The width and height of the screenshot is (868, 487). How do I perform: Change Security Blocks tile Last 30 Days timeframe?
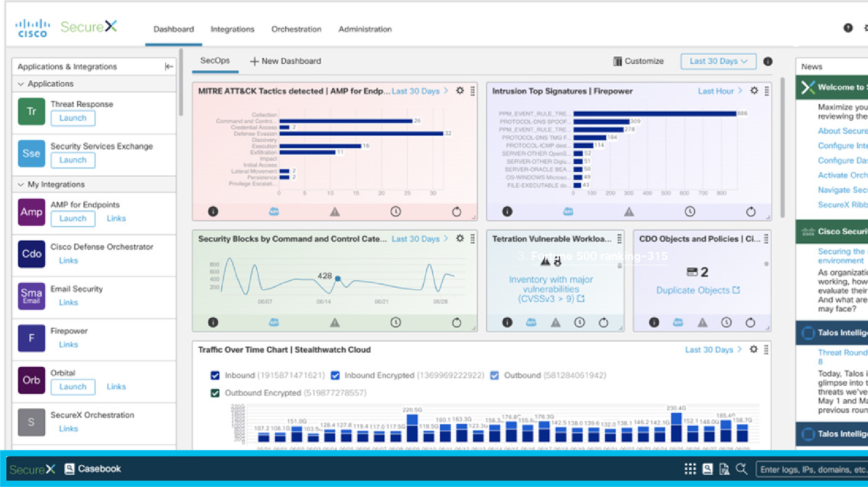click(420, 239)
